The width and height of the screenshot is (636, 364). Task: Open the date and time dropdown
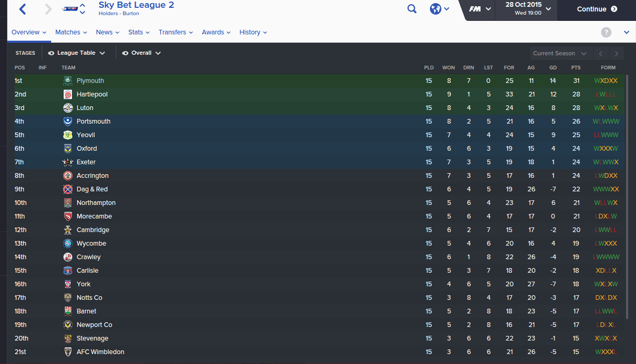point(525,9)
